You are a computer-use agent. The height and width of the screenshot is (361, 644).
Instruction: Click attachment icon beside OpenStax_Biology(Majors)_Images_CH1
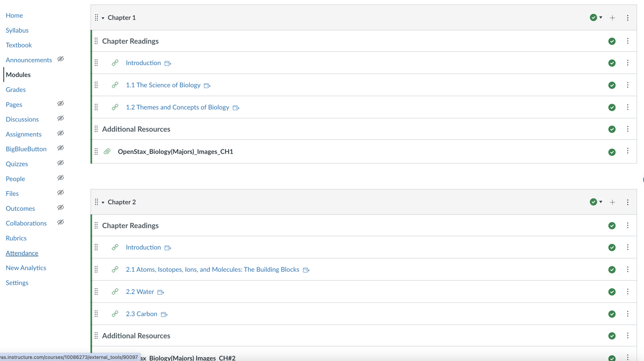(107, 151)
